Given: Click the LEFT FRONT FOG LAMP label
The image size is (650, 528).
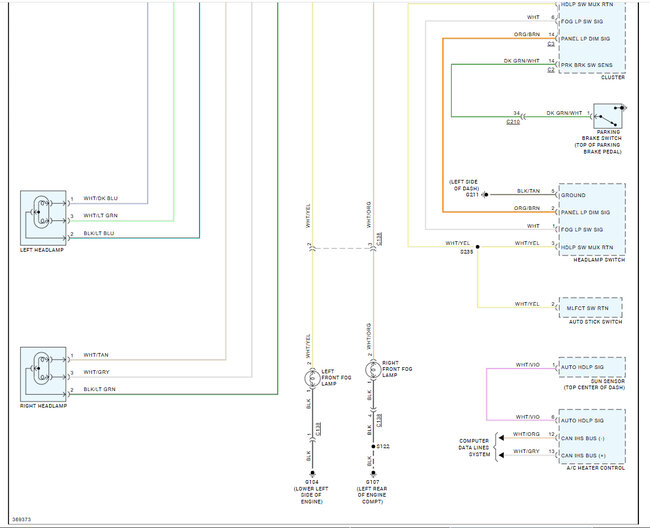Looking at the screenshot, I should (336, 378).
